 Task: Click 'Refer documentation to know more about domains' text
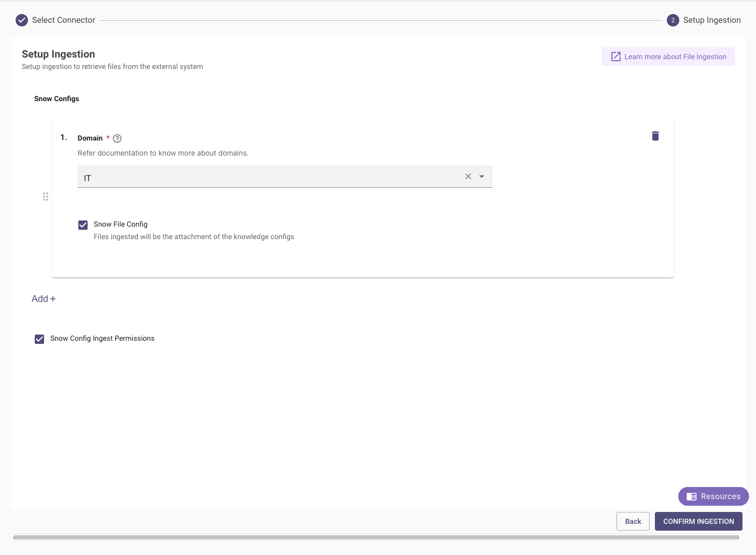click(163, 153)
